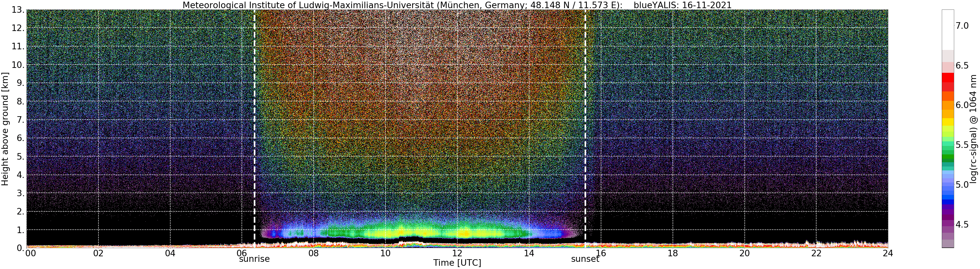Click the colorbar tick value 6.5
The height and width of the screenshot is (269, 980).
(x=962, y=65)
